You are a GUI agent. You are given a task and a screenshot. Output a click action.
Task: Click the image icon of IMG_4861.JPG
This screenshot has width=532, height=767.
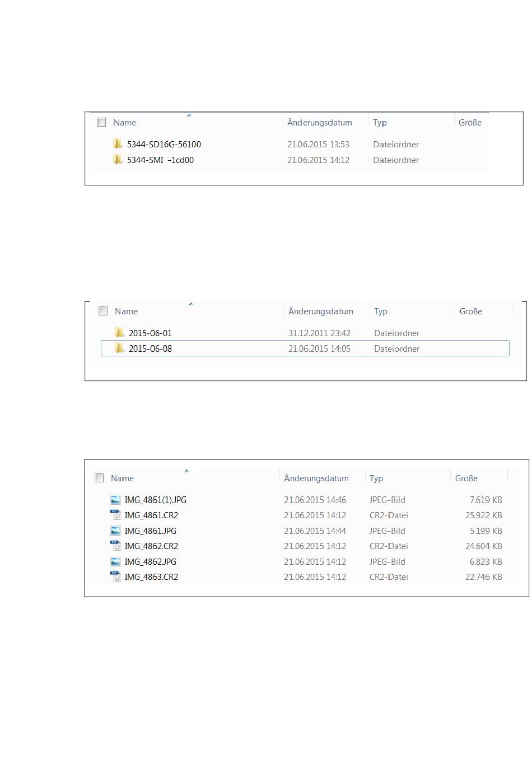coord(115,531)
